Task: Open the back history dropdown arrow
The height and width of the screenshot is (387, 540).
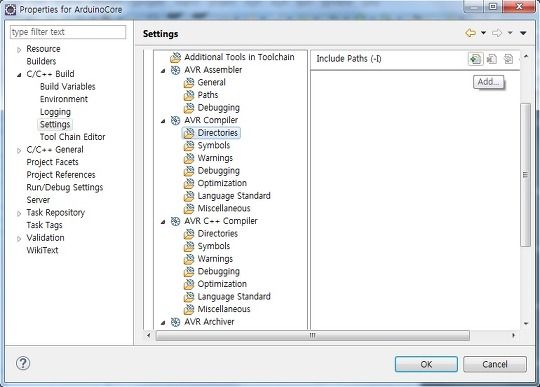Action: click(x=484, y=33)
